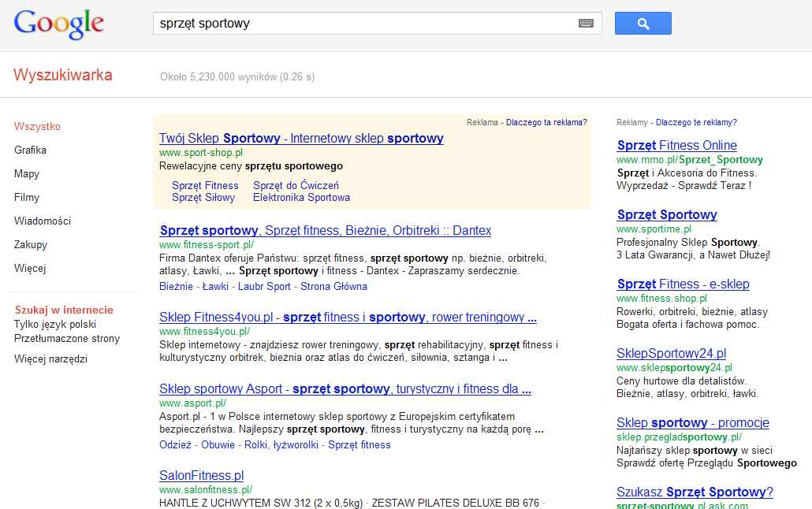Click the green URL www.fitness.shop.pl
Screen dimensions: 812x509
pos(661,299)
